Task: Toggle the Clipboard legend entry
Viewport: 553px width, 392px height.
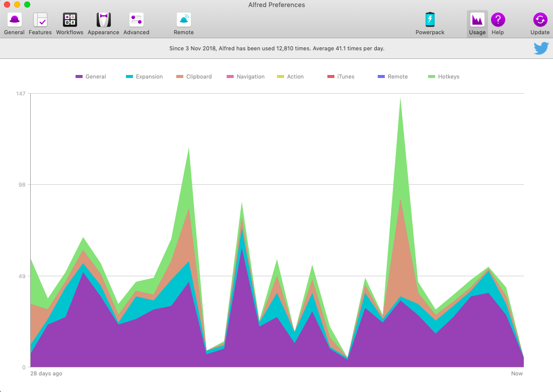Action: point(194,76)
